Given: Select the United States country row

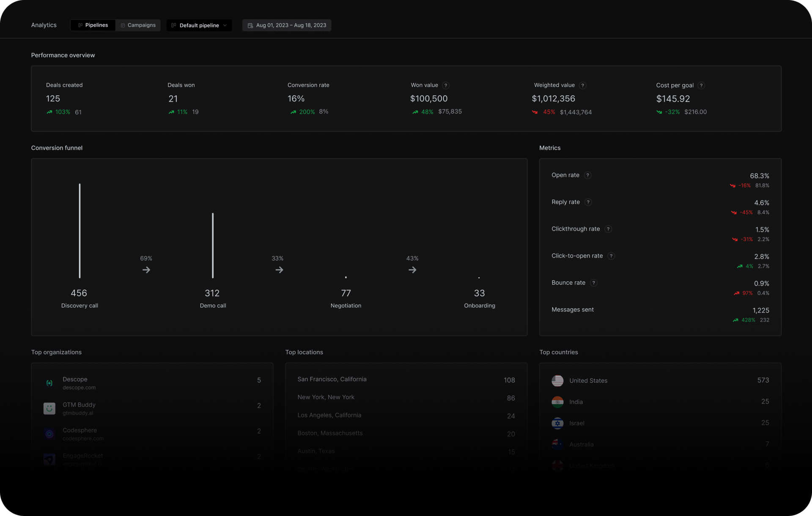Looking at the screenshot, I should [x=660, y=381].
